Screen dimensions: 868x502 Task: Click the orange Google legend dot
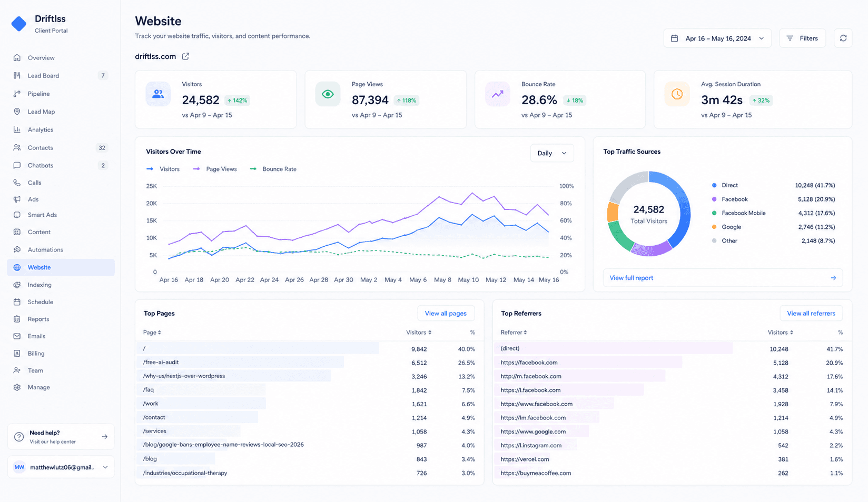tap(714, 227)
